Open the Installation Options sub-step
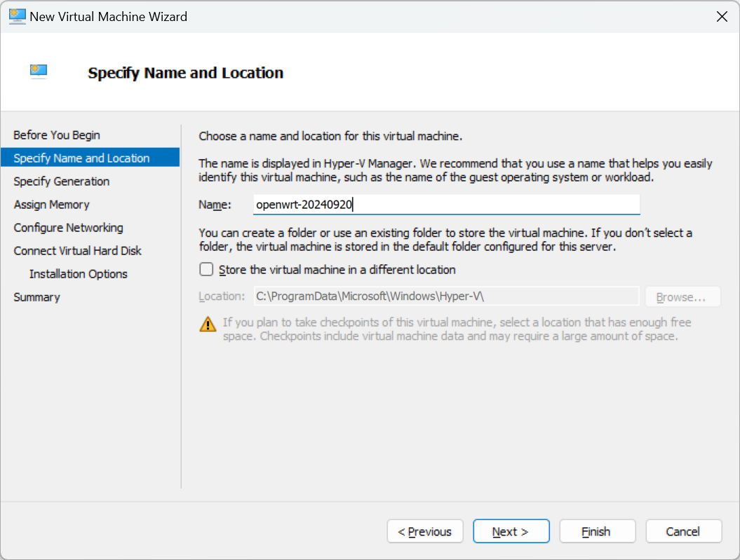The width and height of the screenshot is (740, 560). pyautogui.click(x=79, y=273)
